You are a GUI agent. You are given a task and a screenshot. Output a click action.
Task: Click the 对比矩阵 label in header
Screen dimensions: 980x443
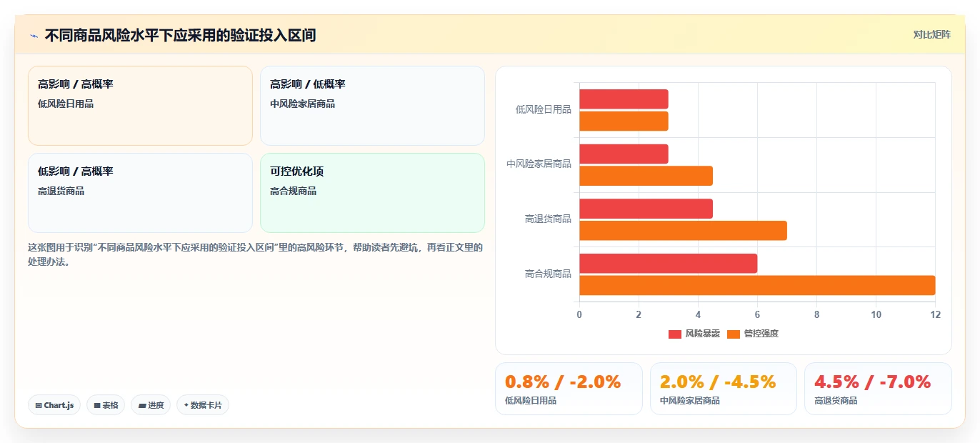[x=932, y=34]
